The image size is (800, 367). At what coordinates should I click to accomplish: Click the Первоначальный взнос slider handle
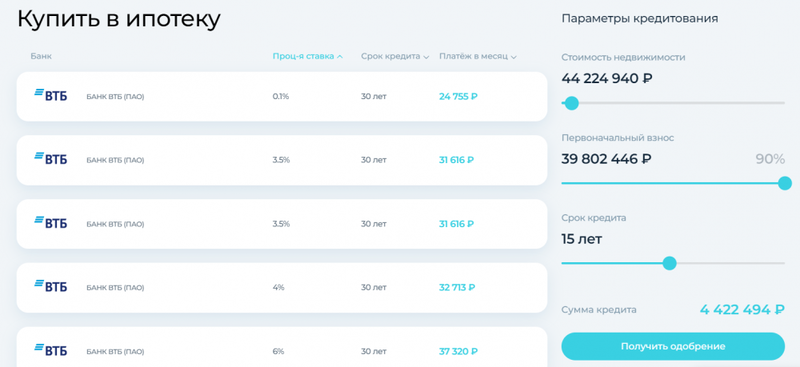click(785, 183)
